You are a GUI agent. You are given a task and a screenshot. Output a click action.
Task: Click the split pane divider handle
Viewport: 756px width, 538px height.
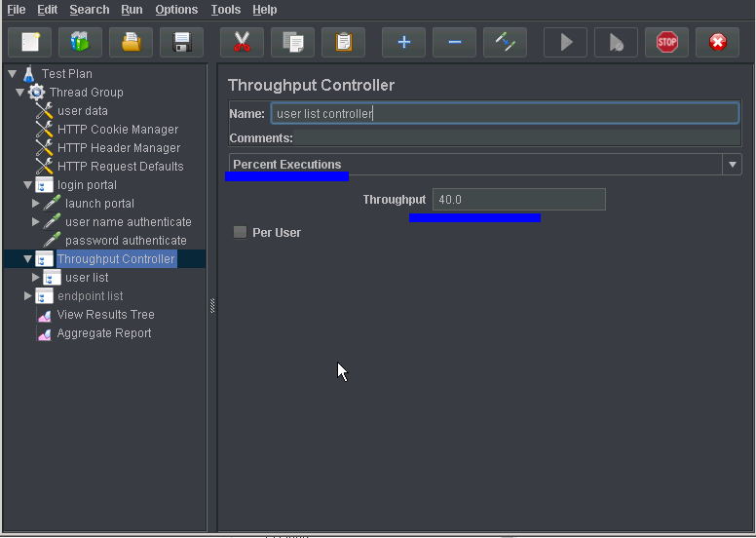(x=212, y=305)
